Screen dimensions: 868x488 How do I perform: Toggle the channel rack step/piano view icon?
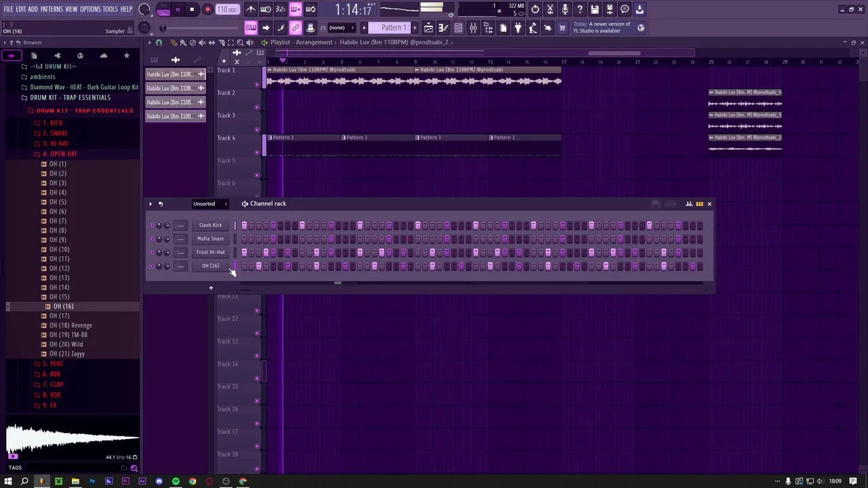point(699,203)
